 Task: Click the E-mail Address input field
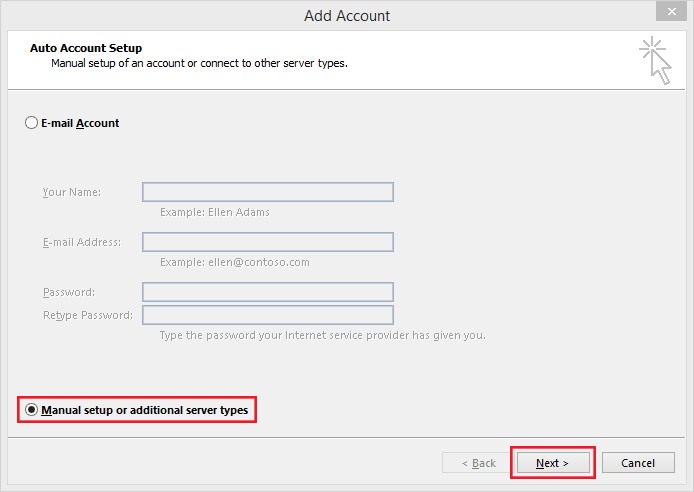[x=268, y=242]
